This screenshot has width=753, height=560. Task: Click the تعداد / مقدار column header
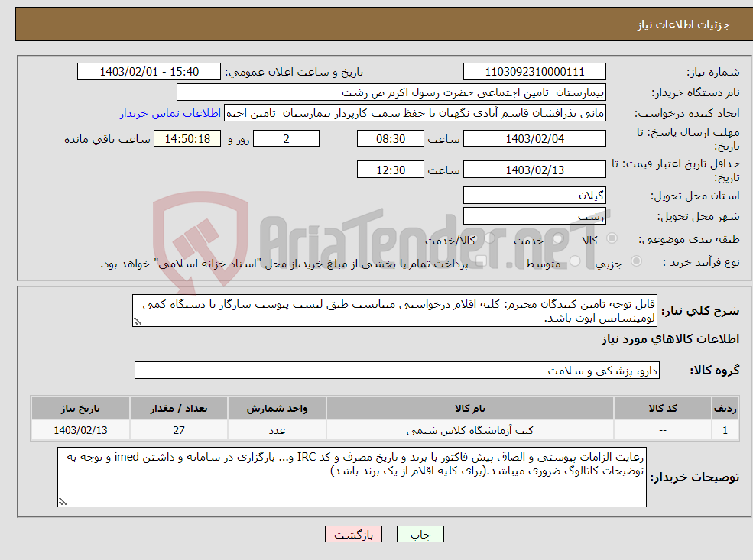click(179, 409)
